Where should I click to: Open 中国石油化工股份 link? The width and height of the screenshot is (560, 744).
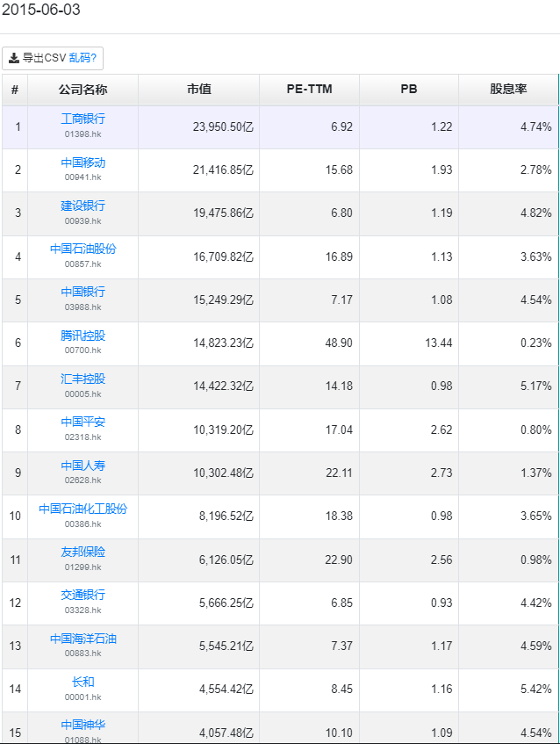point(83,509)
